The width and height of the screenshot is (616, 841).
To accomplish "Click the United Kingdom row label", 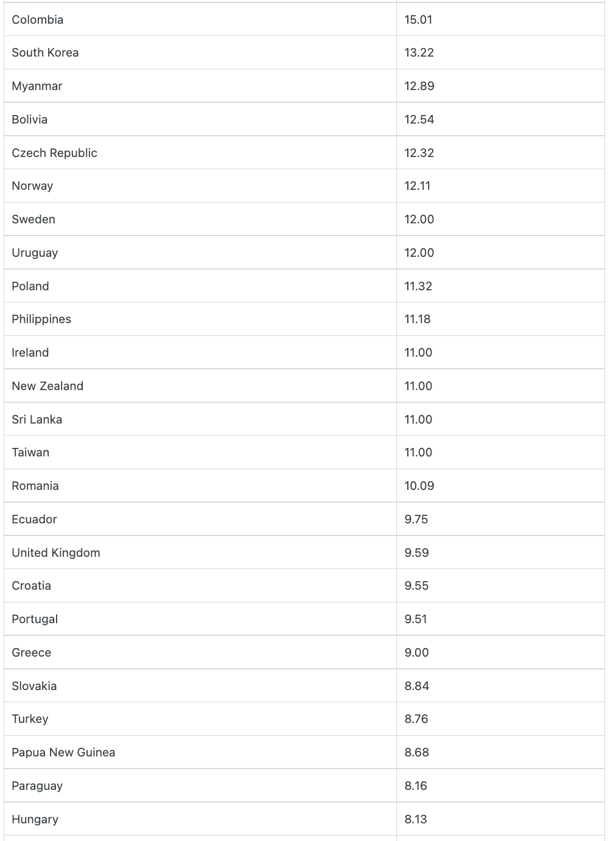I will point(56,553).
